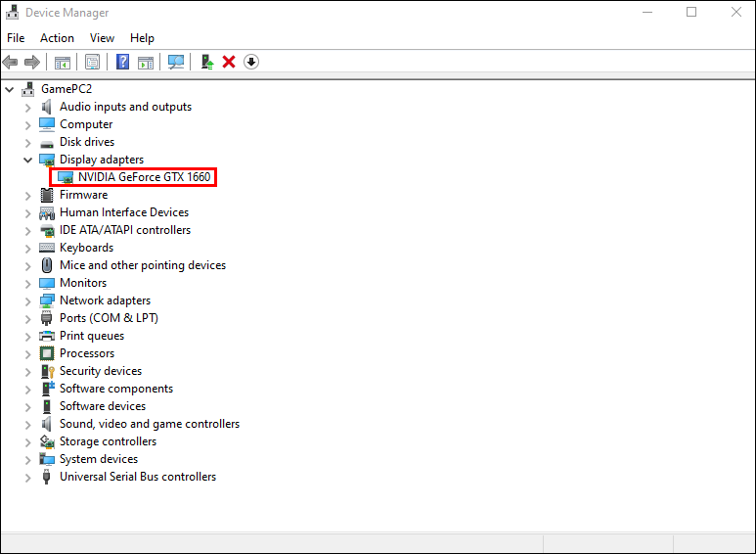The height and width of the screenshot is (554, 756).
Task: Expand the Firmware category arrow
Action: pyautogui.click(x=28, y=196)
